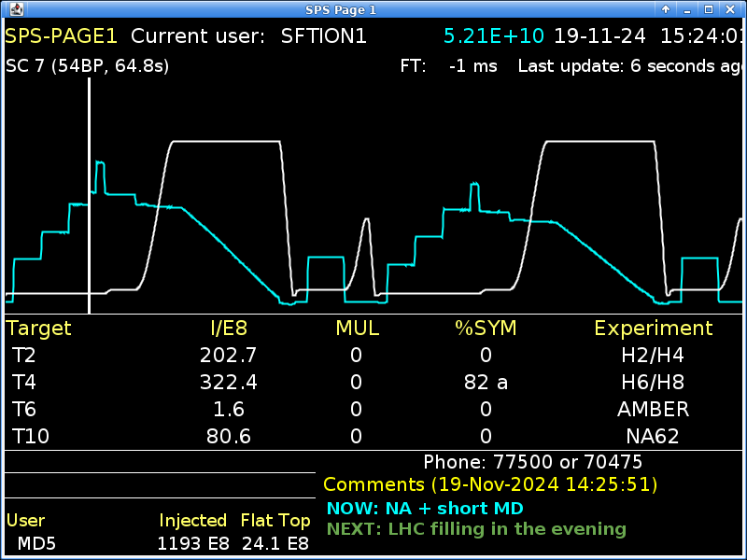747x560 pixels.
Task: Click the T2 target row label
Action: [x=24, y=355]
